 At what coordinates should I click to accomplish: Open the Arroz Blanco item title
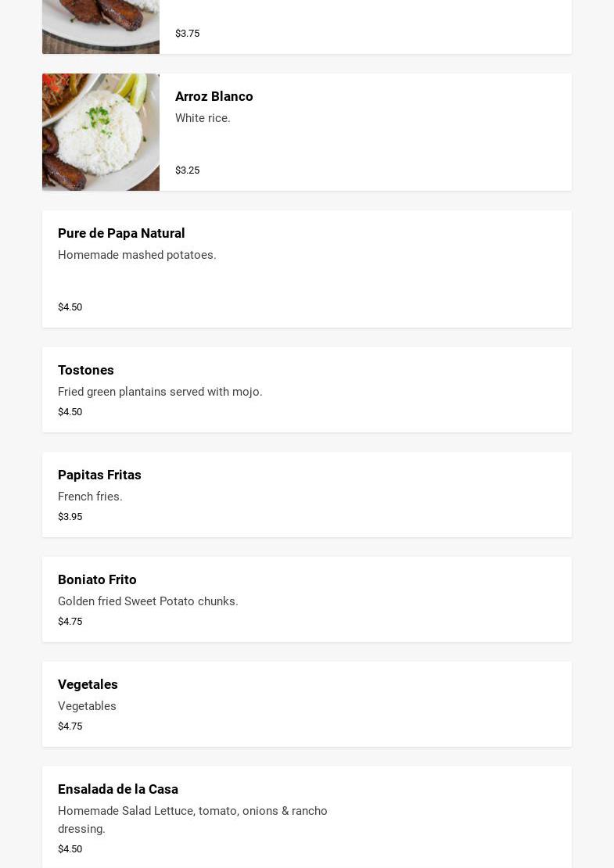(x=214, y=96)
